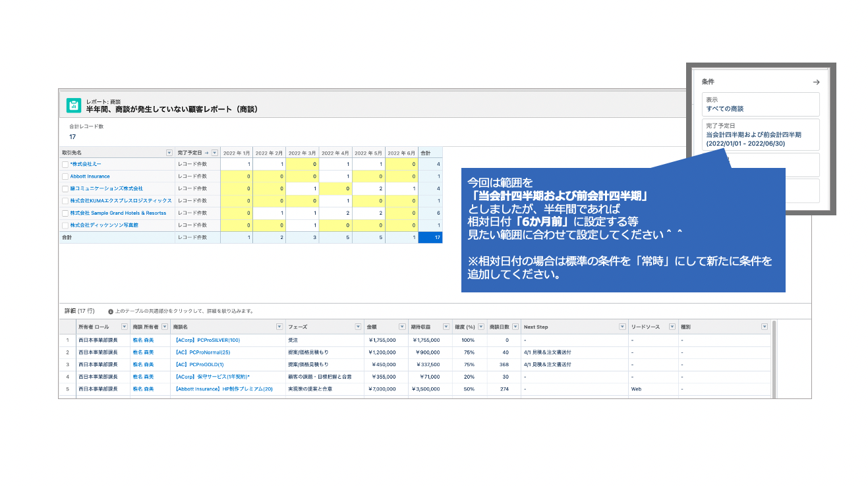Click the 完了予定日 date range filter card

pyautogui.click(x=761, y=134)
